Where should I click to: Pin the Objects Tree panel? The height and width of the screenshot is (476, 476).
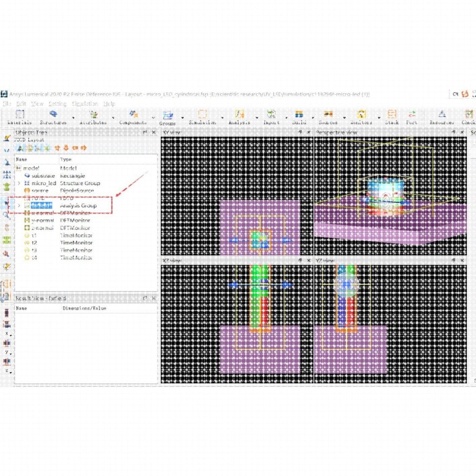(x=144, y=133)
